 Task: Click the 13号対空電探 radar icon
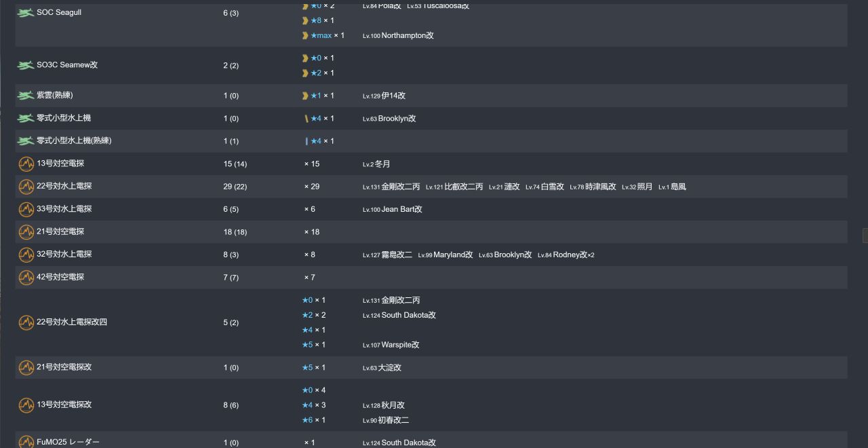tap(26, 164)
